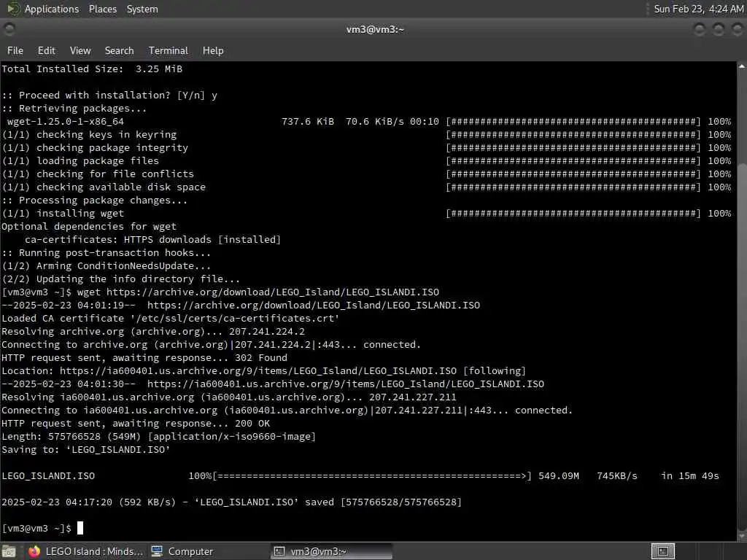Open the Search menu
Viewport: 747px width, 560px height.
point(119,50)
